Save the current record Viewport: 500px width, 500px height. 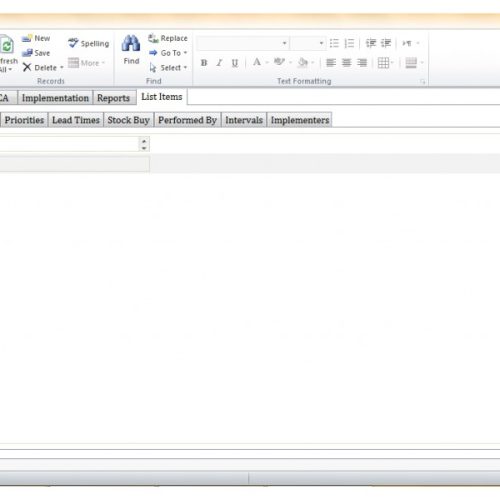(x=36, y=53)
